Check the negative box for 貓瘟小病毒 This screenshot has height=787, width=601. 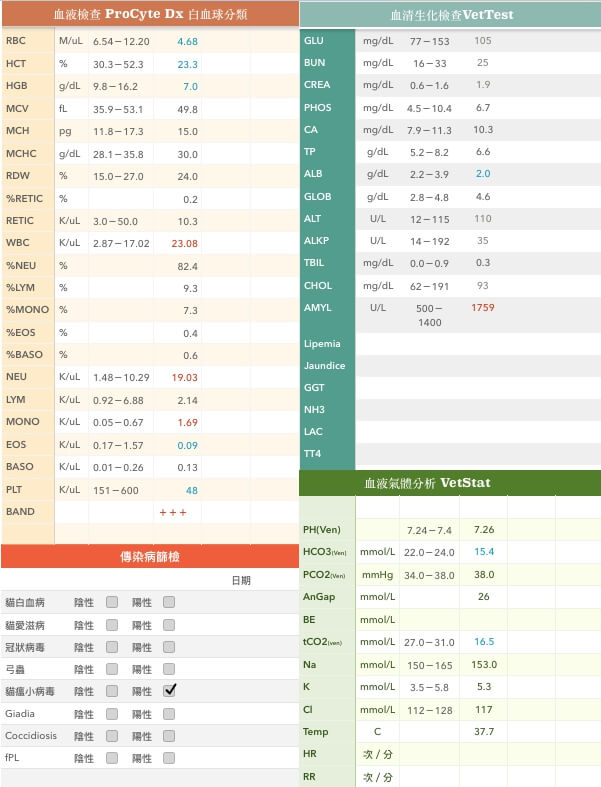point(112,691)
